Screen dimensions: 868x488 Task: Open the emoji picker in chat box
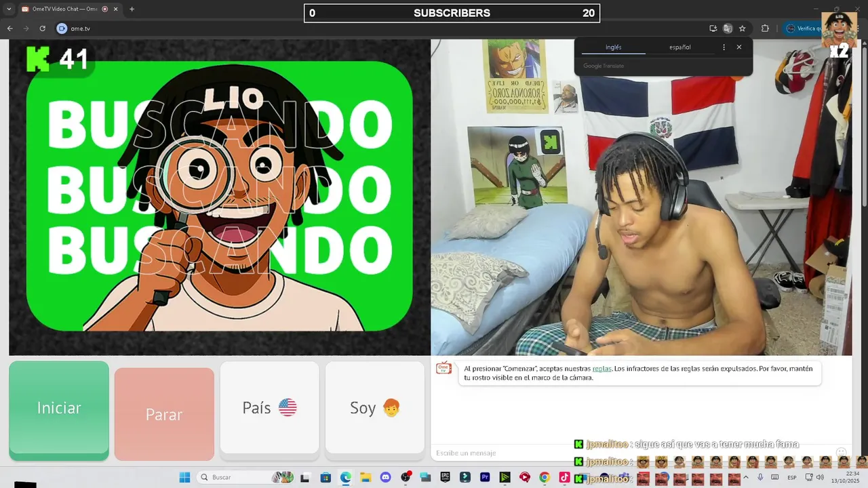click(x=841, y=452)
